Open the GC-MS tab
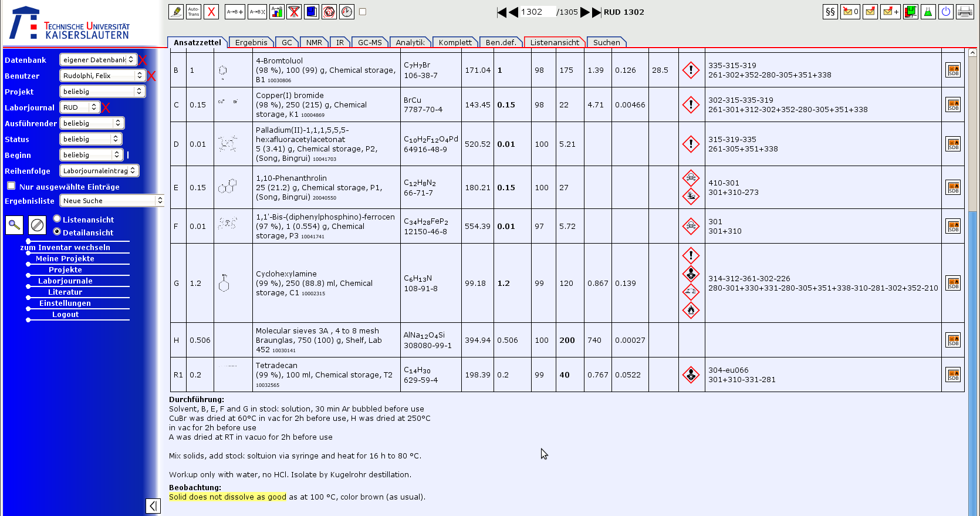 [370, 42]
